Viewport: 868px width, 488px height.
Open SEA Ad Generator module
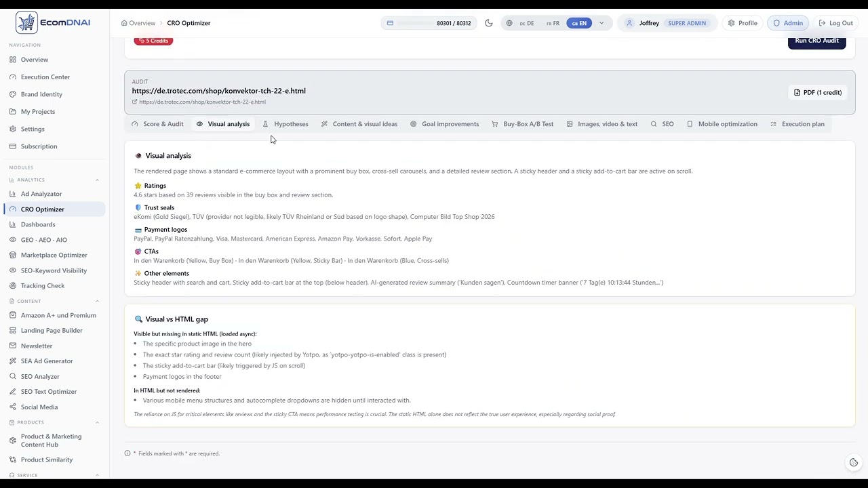point(54,361)
